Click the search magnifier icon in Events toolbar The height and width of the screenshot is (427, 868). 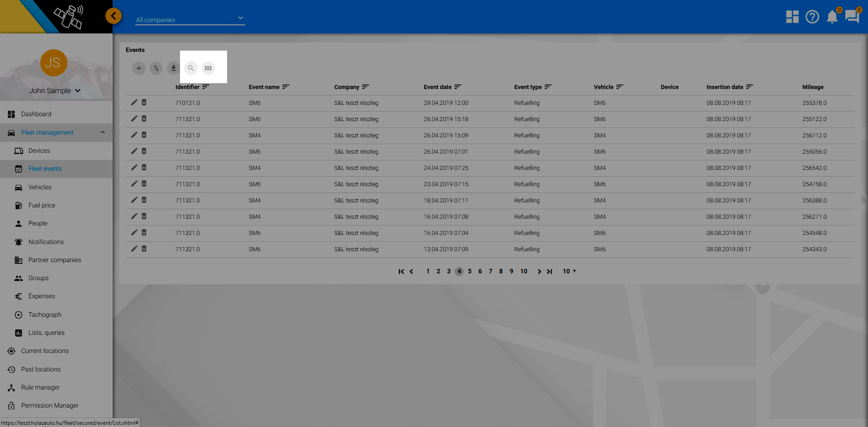tap(191, 68)
